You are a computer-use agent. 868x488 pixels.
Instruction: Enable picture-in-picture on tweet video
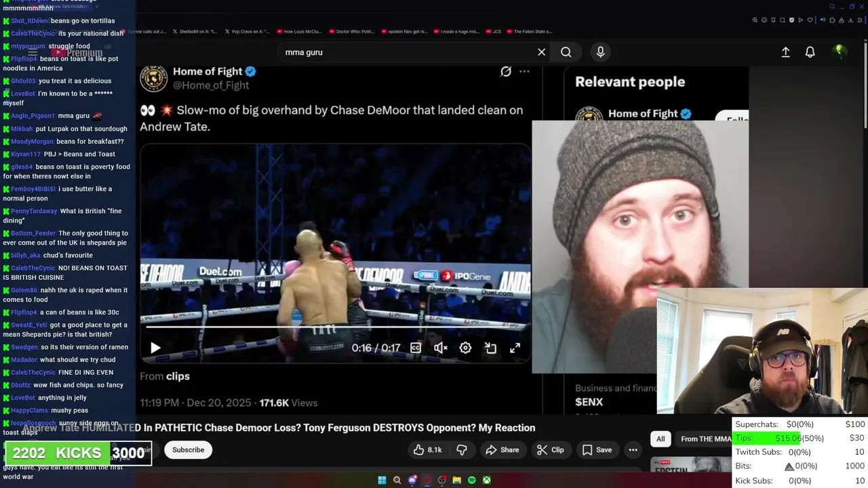pyautogui.click(x=490, y=348)
